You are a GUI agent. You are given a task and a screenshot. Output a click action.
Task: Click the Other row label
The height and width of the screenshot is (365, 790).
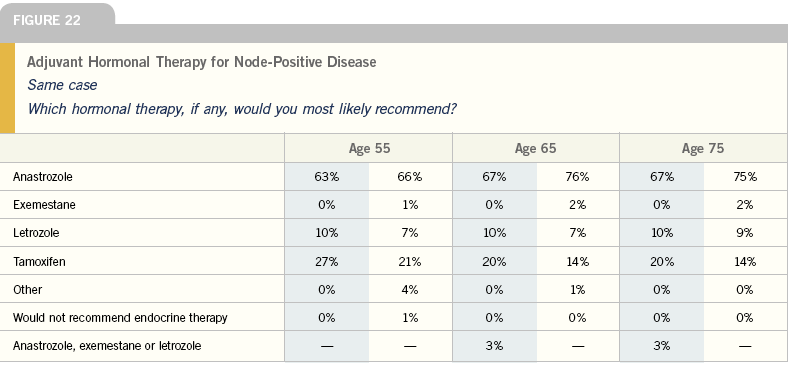click(27, 290)
